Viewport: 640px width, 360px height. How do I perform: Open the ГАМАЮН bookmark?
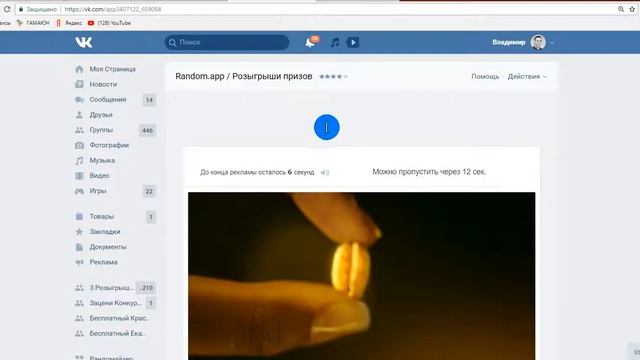pyautogui.click(x=33, y=23)
